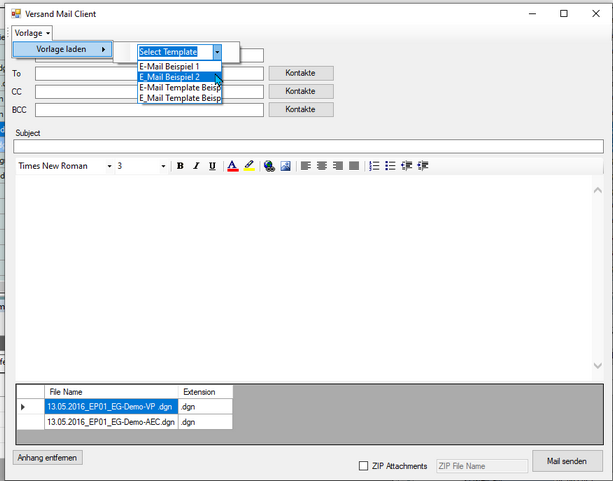Screen dimensions: 613x481
Task: Click the File Name column header
Action: coord(111,392)
